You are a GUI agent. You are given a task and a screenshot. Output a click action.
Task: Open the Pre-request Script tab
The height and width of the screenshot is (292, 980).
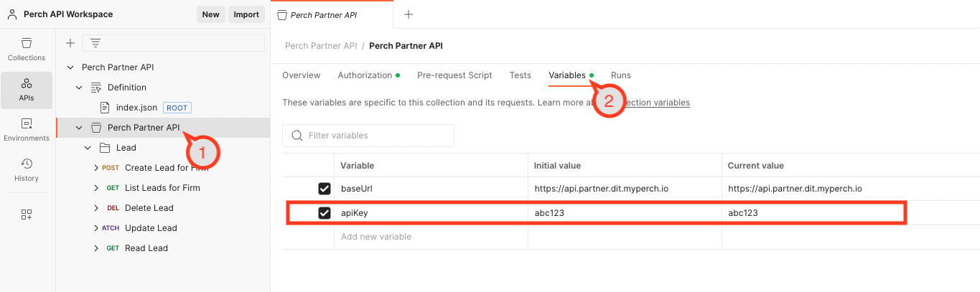[x=454, y=75]
